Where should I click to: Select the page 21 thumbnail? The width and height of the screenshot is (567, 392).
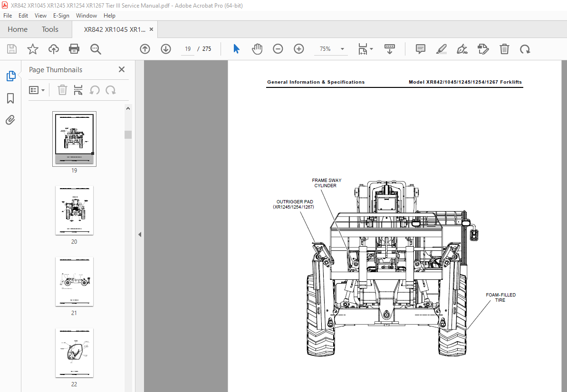(x=74, y=282)
